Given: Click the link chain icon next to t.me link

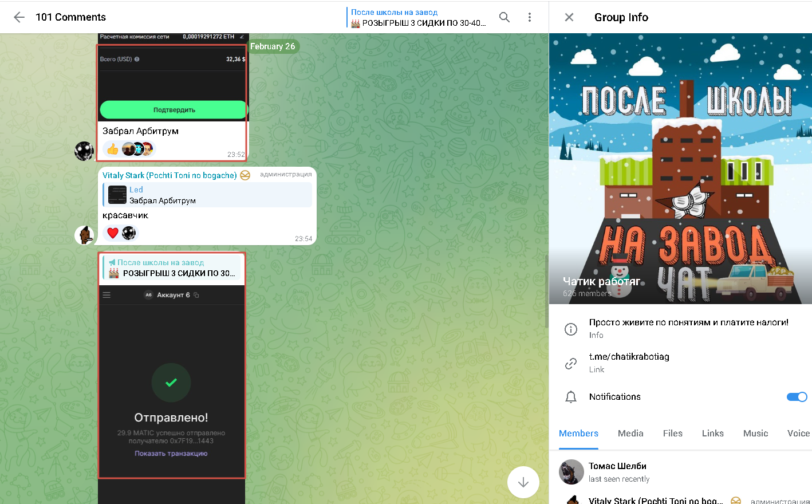Looking at the screenshot, I should pyautogui.click(x=571, y=363).
